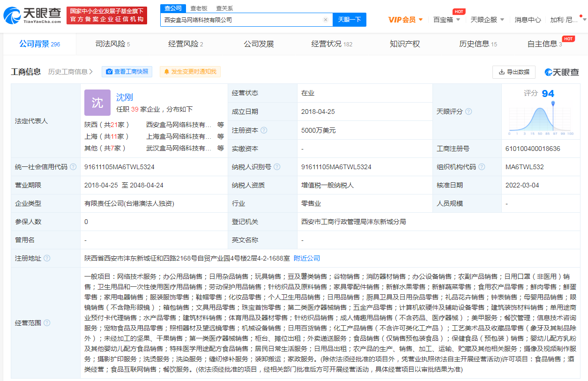Viewport: 588px width, 381px height.
Task: Click the 上海（共11家） region entry
Action: click(107, 137)
